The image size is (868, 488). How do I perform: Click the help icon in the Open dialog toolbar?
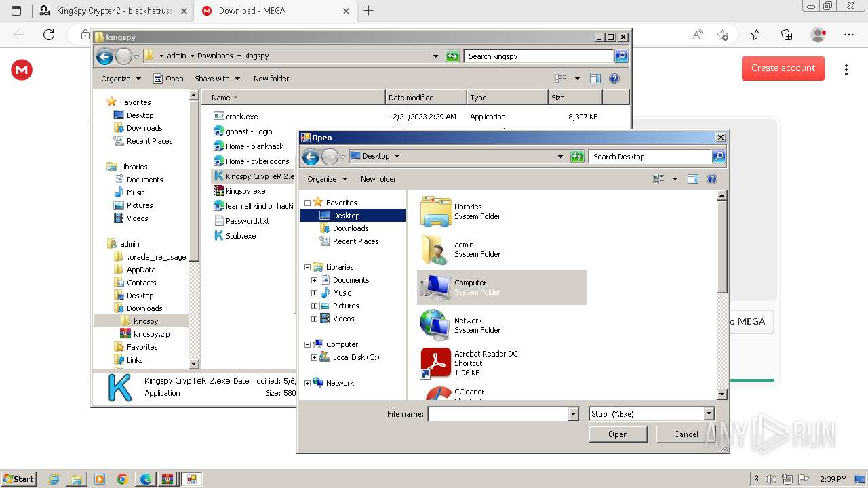tap(712, 179)
